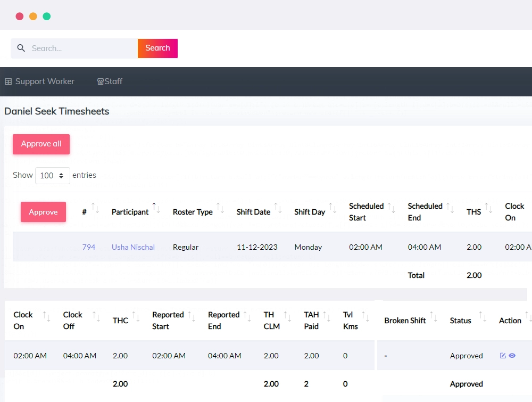Open the Staff menu

click(x=110, y=81)
